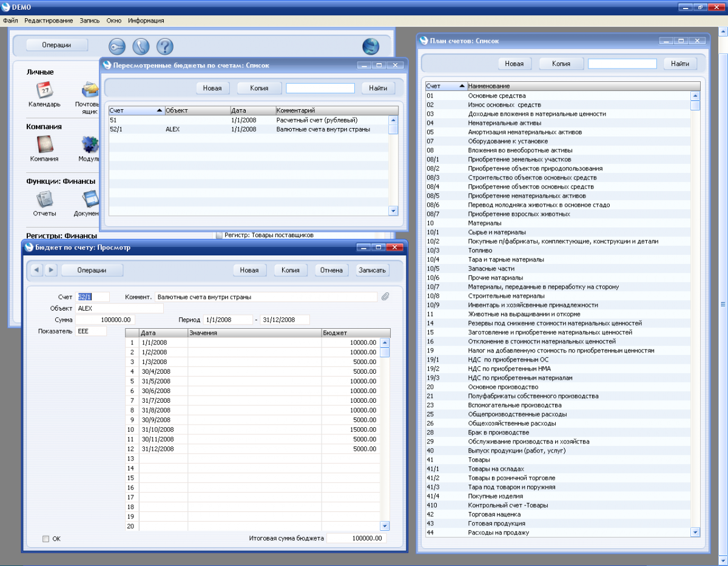Image resolution: width=728 pixels, height=566 pixels.
Task: Open the Документы documents icon
Action: coord(90,200)
